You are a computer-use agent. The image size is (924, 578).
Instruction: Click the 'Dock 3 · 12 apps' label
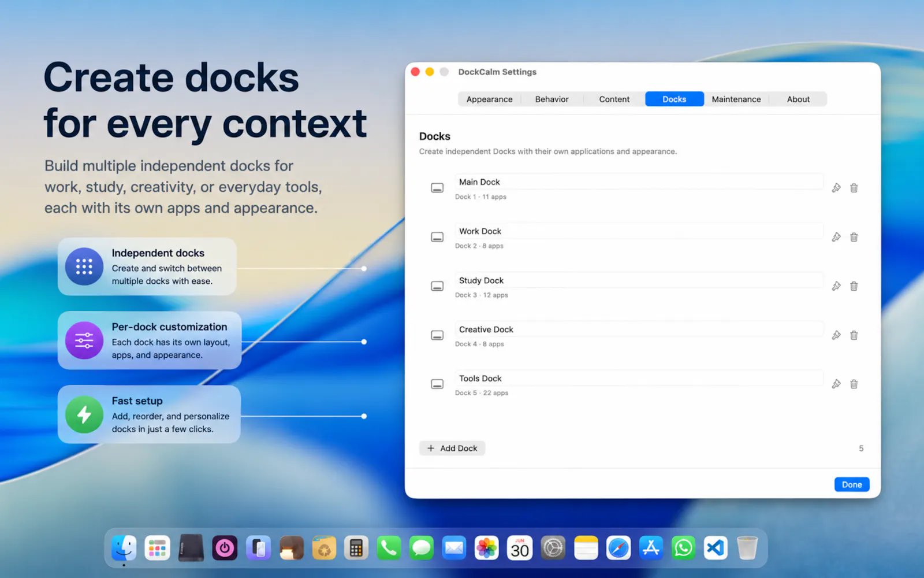click(x=482, y=295)
